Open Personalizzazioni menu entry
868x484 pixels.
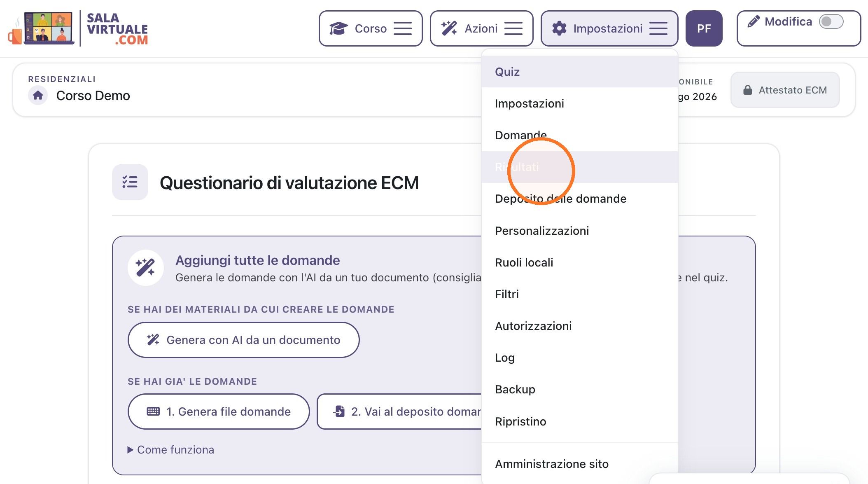pos(579,231)
